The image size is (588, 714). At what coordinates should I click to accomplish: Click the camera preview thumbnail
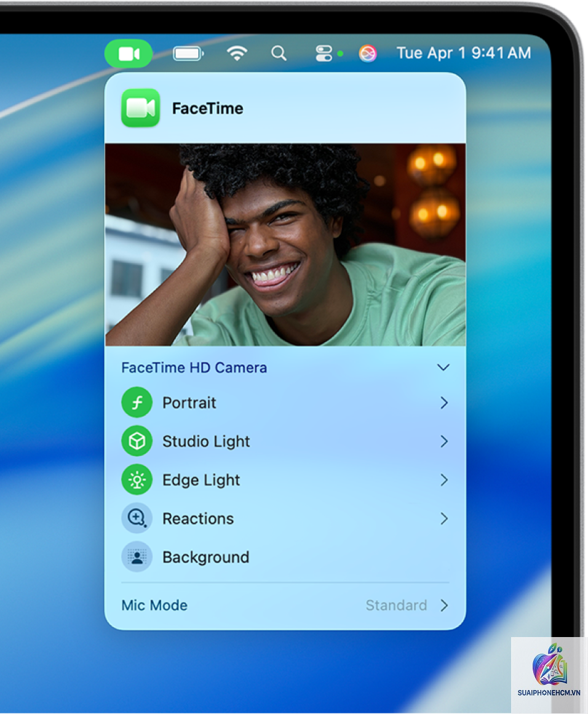click(285, 245)
